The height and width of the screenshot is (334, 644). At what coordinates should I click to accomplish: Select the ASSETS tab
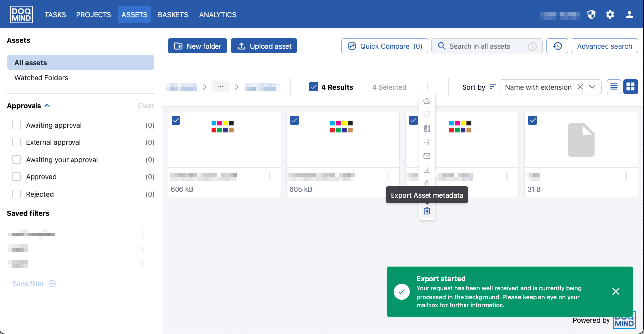point(135,15)
